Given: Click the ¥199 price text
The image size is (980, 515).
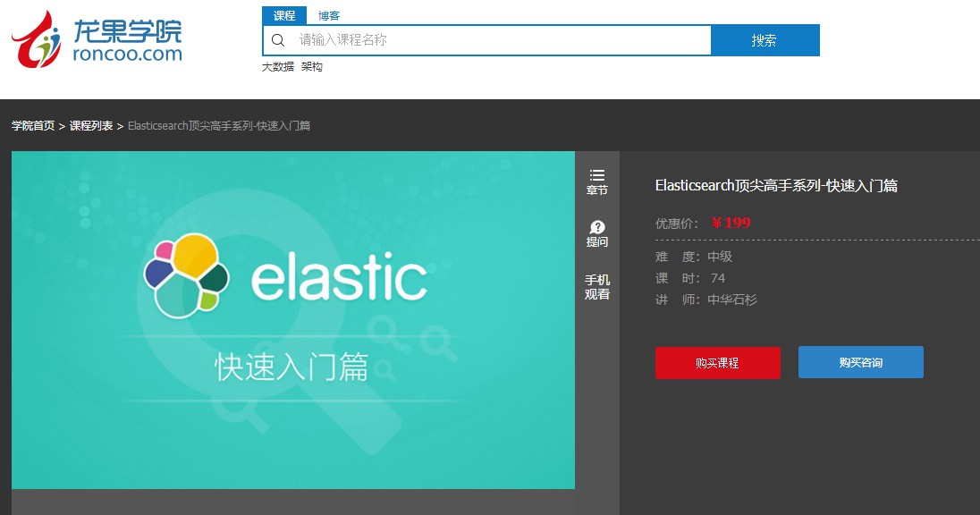Looking at the screenshot, I should 731,224.
